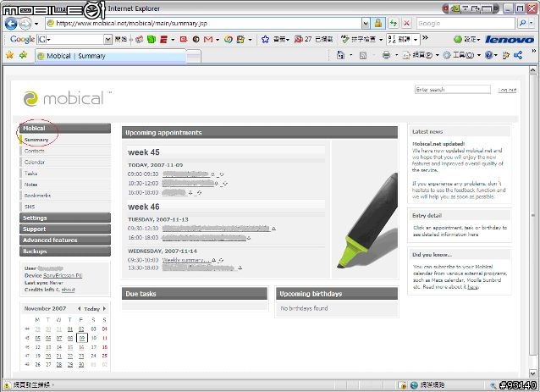Open the Page menu in command bar
540x392 pixels.
[420, 55]
